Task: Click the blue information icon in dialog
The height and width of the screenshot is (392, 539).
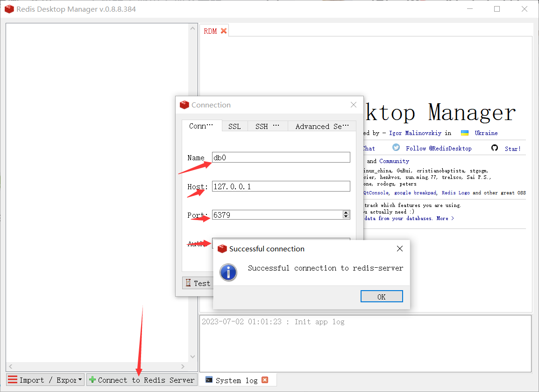Action: (228, 272)
